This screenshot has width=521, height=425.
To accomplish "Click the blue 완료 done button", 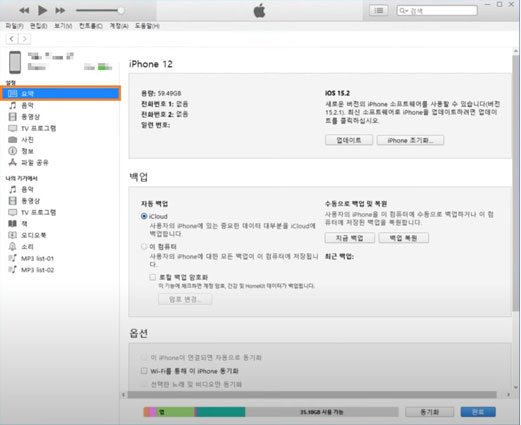I will pyautogui.click(x=478, y=412).
